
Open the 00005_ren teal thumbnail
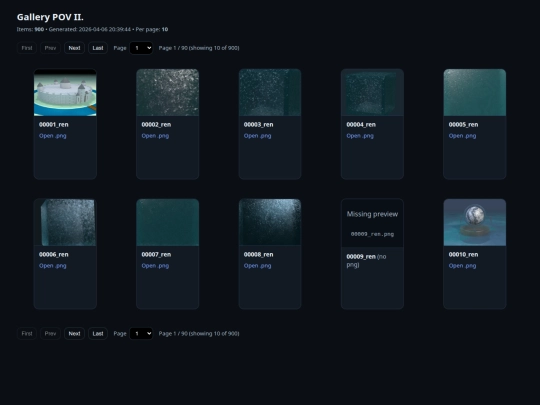click(475, 93)
